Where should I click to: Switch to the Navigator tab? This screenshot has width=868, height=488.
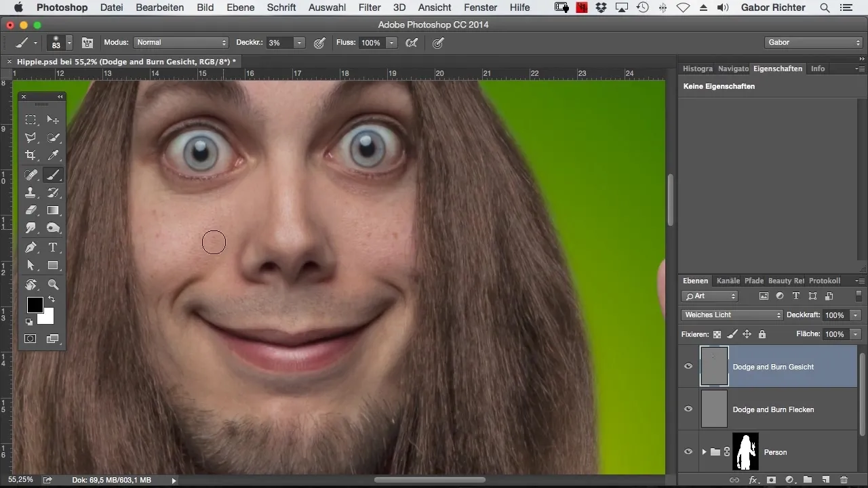coord(733,68)
